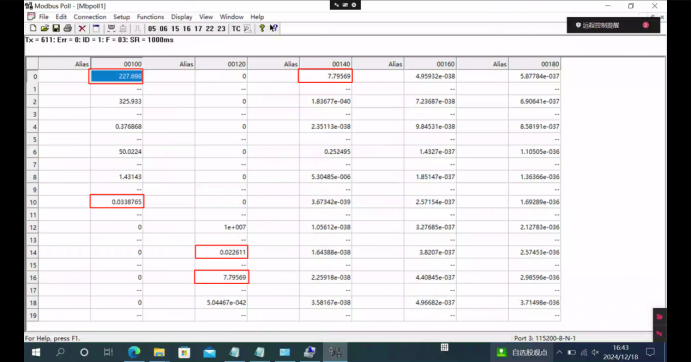Create a new Modbus Poll document
Image resolution: width=692 pixels, height=362 pixels.
(x=33, y=28)
